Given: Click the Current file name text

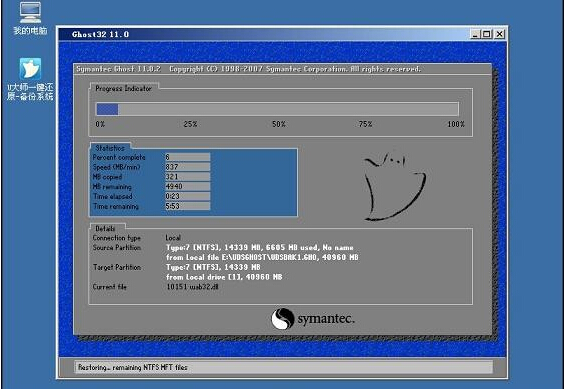Looking at the screenshot, I should coord(192,287).
